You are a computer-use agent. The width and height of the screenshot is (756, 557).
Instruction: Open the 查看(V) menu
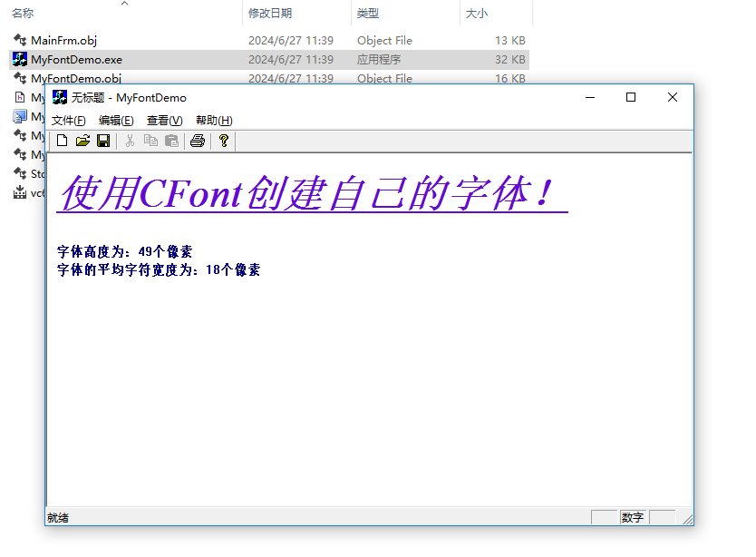[x=164, y=120]
